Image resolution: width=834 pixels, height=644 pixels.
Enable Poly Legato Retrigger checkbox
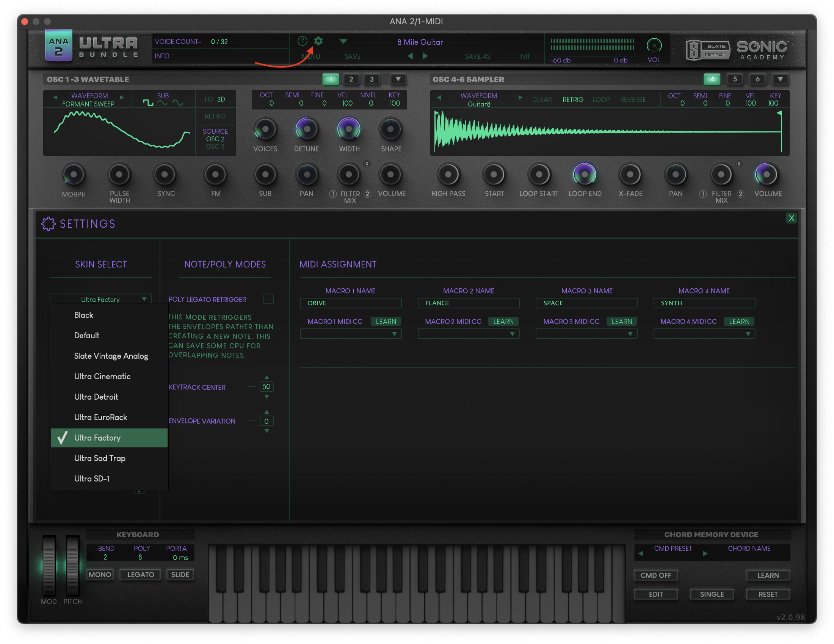268,299
